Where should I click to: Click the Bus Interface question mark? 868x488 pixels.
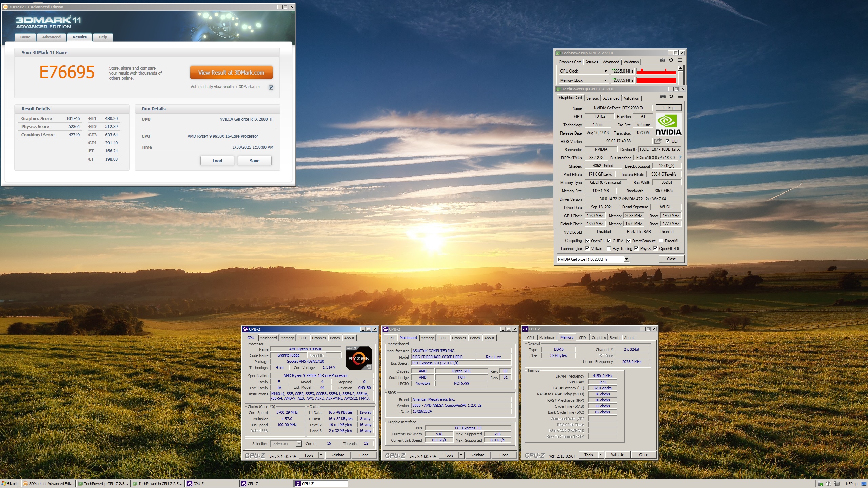click(680, 158)
